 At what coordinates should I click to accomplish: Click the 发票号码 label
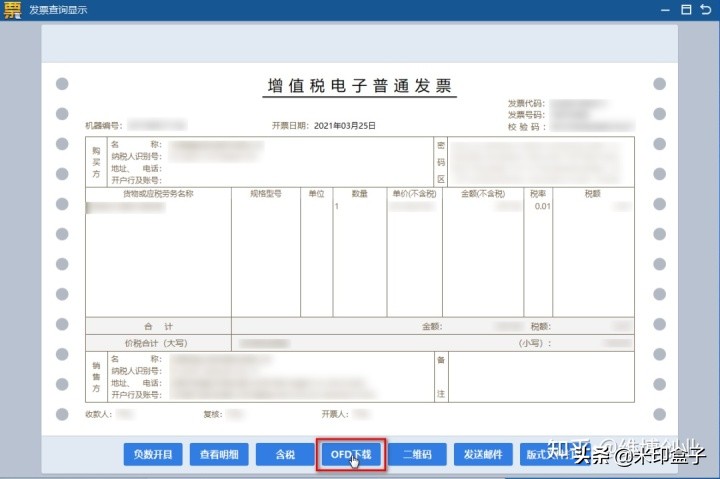526,115
